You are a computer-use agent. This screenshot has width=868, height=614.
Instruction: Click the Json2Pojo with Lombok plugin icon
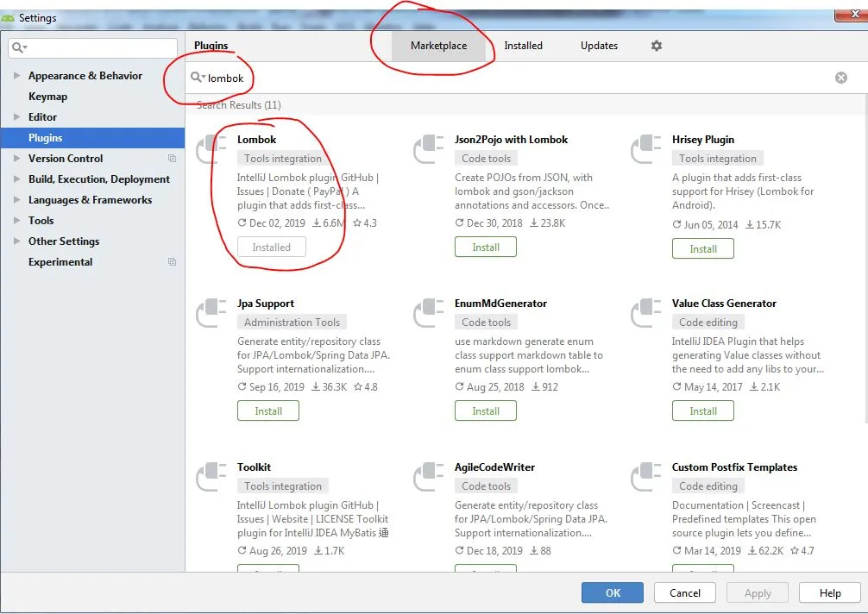(429, 149)
